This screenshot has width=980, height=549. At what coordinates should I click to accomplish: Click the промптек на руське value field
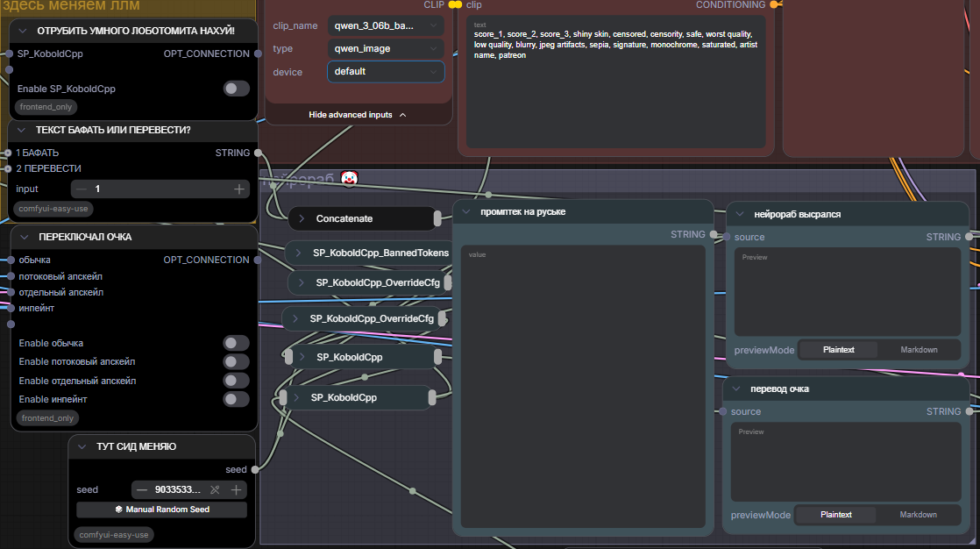583,387
